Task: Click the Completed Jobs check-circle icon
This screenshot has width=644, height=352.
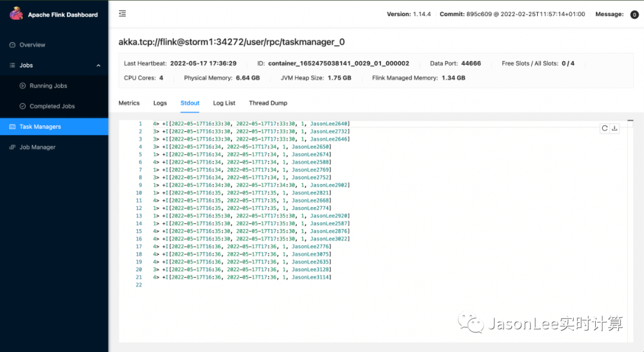Action: coord(23,106)
